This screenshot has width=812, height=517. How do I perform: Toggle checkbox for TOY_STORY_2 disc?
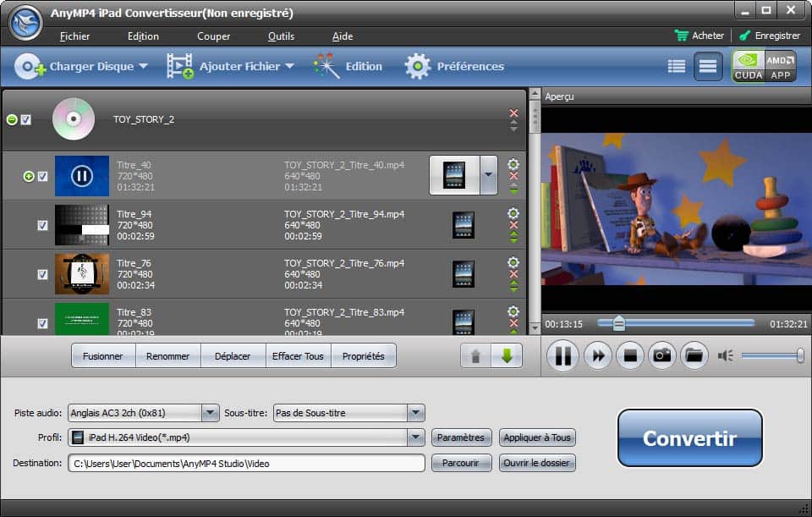click(26, 119)
